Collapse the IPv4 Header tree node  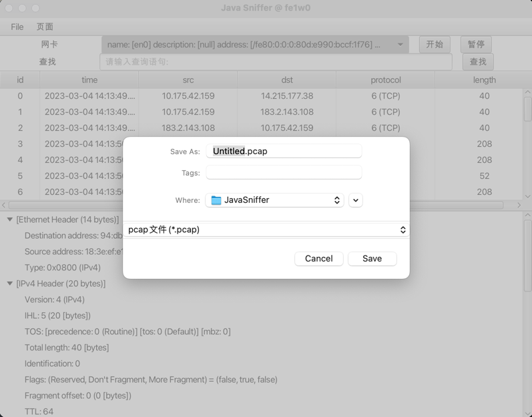point(10,284)
